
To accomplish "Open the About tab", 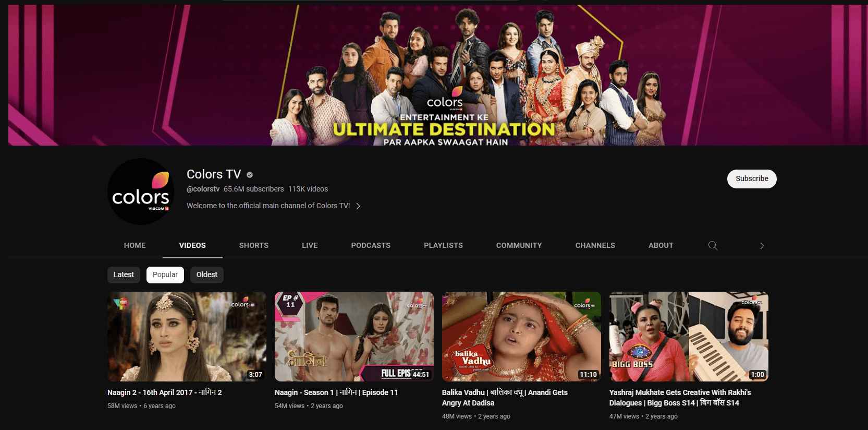I will pyautogui.click(x=661, y=245).
